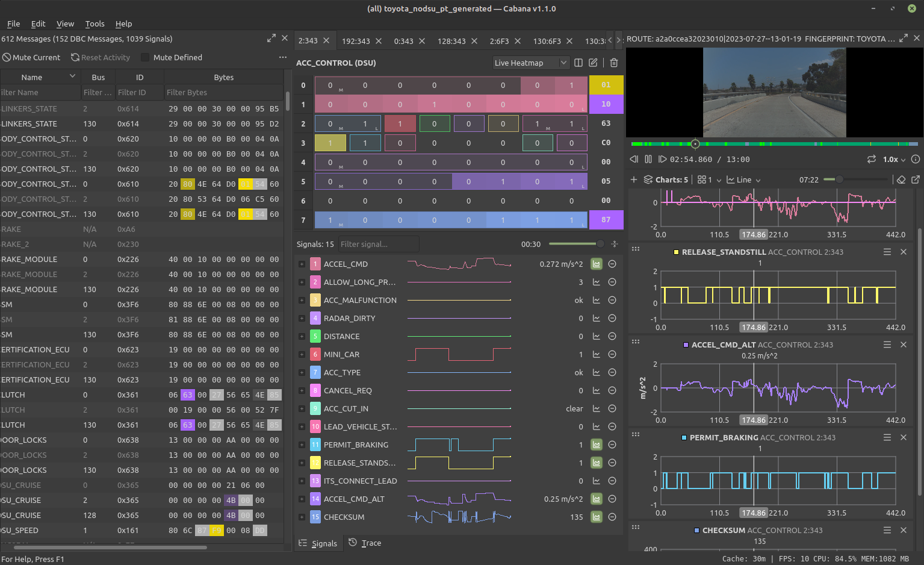Viewport: 924px width, 565px height.
Task: Open hamburger menu of RELEASE_STANDSTILL chart
Action: pos(887,252)
